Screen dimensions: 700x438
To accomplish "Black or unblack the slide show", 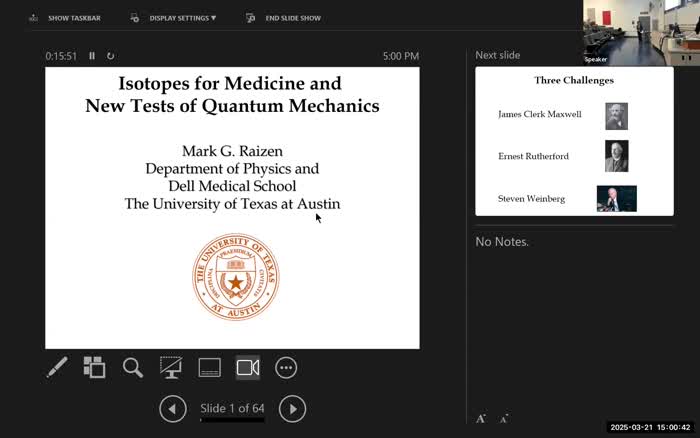I will pyautogui.click(x=171, y=367).
